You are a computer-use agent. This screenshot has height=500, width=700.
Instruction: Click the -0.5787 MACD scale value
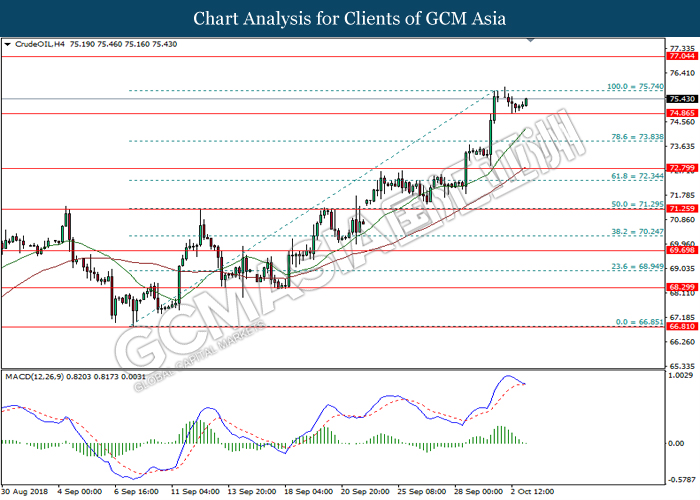tap(682, 480)
